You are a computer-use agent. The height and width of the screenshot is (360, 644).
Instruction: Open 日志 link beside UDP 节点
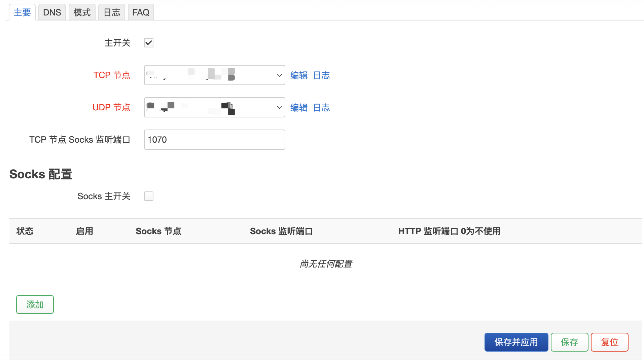click(x=321, y=108)
